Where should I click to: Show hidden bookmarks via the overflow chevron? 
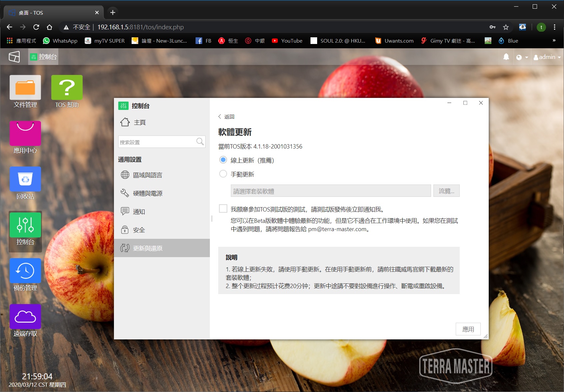pyautogui.click(x=554, y=41)
